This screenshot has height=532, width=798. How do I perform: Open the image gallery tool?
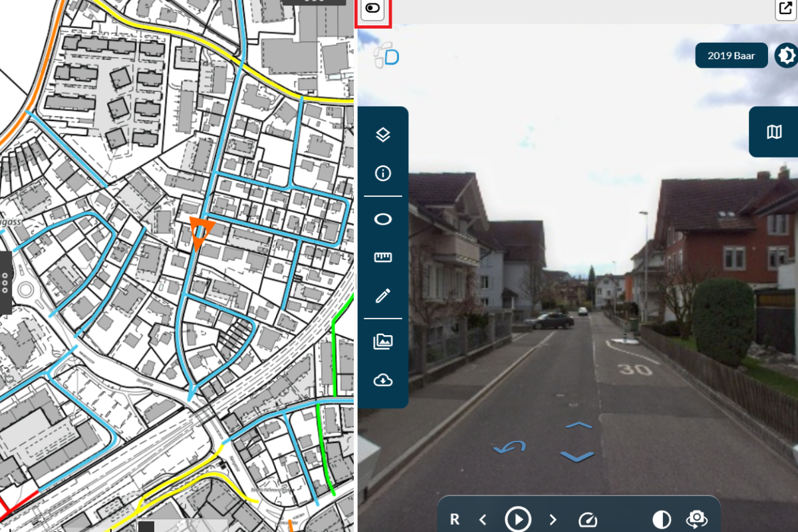(383, 342)
